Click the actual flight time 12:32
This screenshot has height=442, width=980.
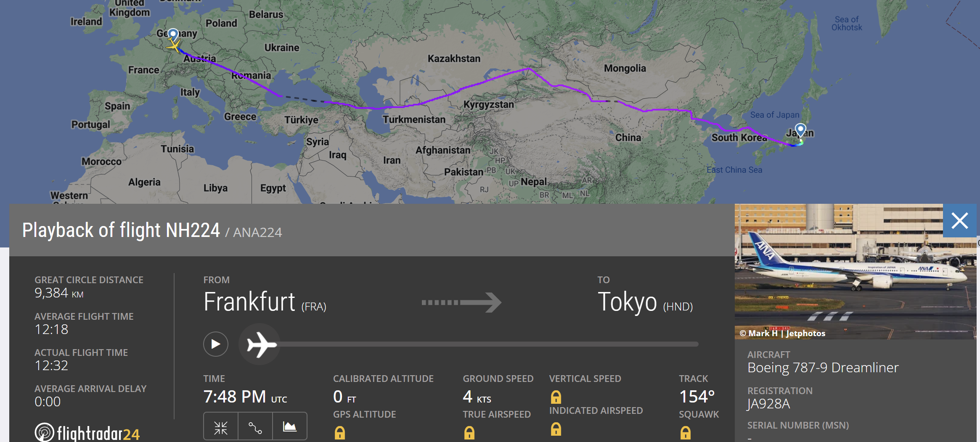[51, 366]
